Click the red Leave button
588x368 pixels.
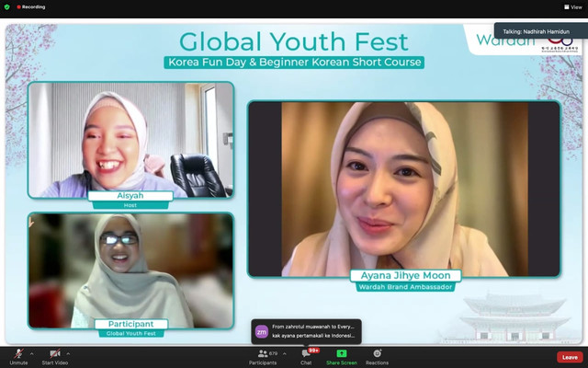[x=570, y=357]
